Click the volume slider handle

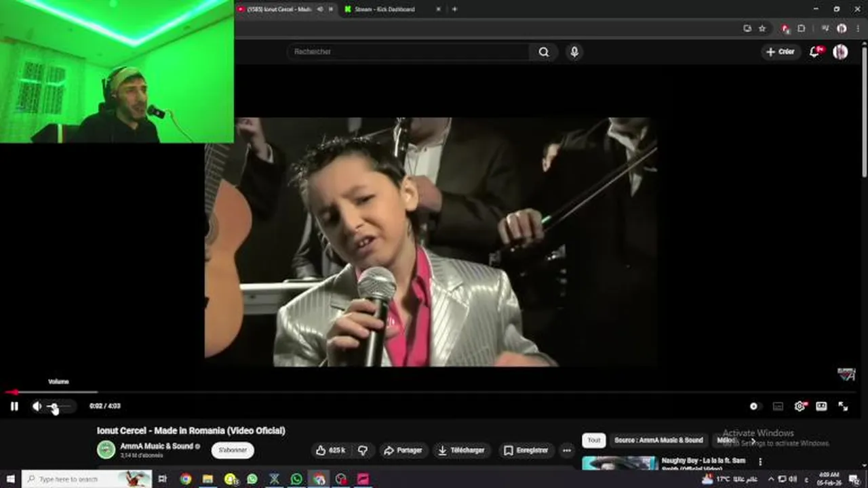pos(54,406)
